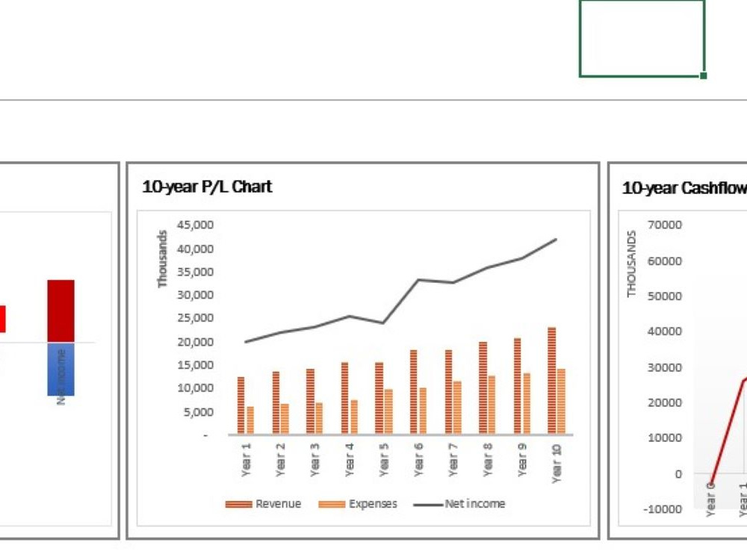Click the 25,000 axis value
The height and width of the screenshot is (560, 747).
(195, 317)
